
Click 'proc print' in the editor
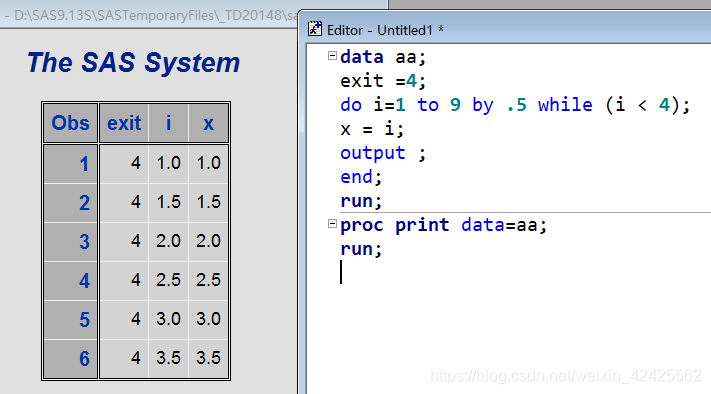[x=394, y=225]
